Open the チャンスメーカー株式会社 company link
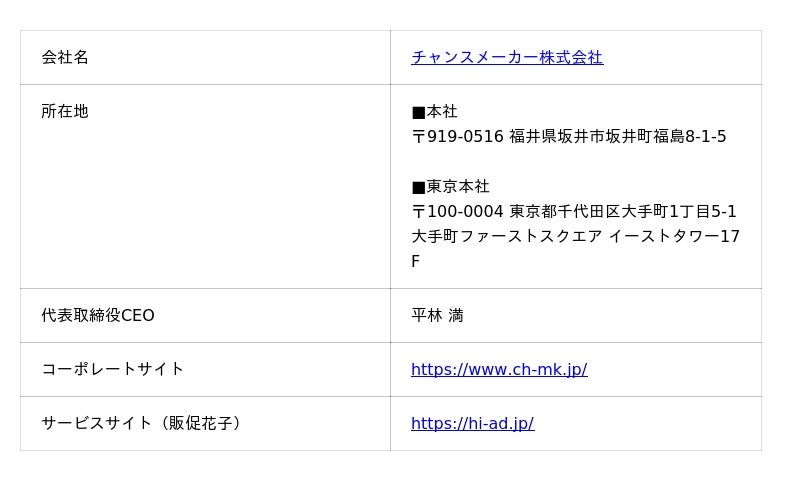 (x=507, y=58)
